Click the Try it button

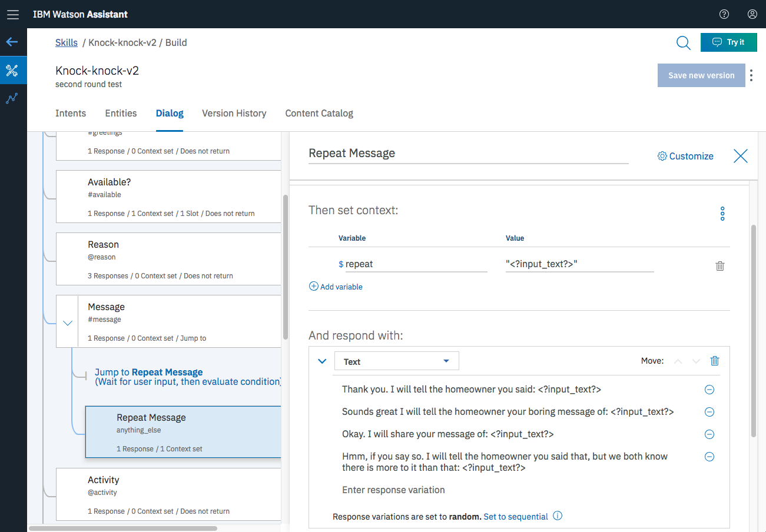point(728,42)
